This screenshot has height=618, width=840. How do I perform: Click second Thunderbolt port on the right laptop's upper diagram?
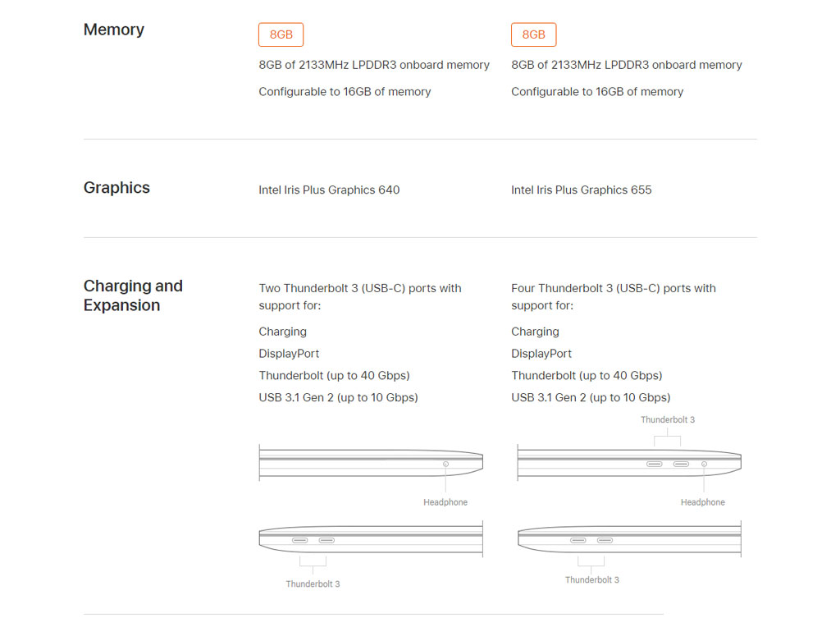tap(681, 465)
